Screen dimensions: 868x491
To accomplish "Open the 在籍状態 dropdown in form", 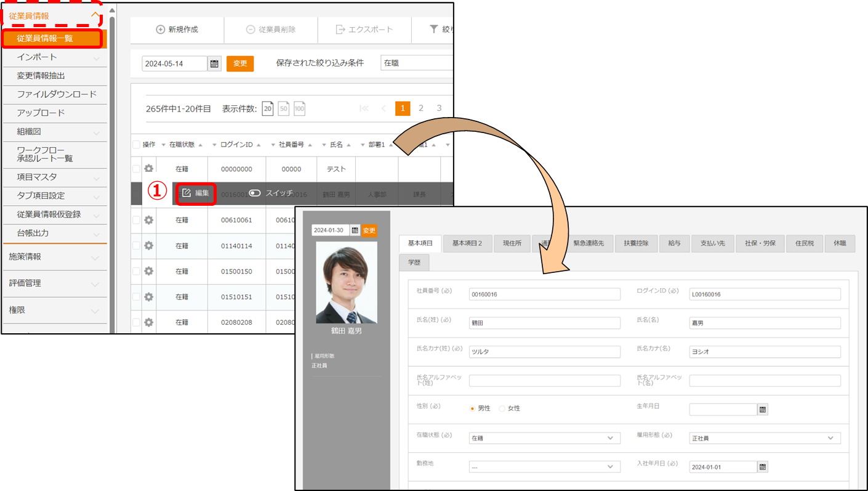I will 544,438.
